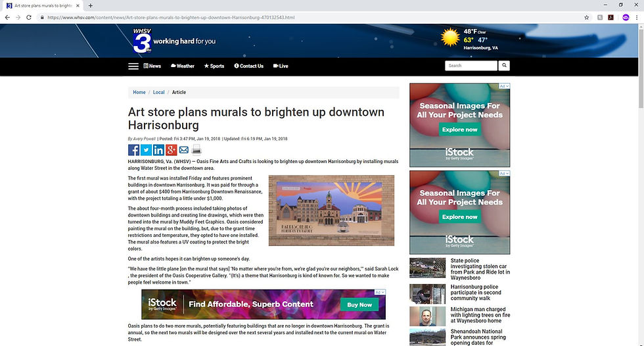Image resolution: width=644 pixels, height=346 pixels.
Task: Click Harrisonburg, VA weather location
Action: pos(480,47)
